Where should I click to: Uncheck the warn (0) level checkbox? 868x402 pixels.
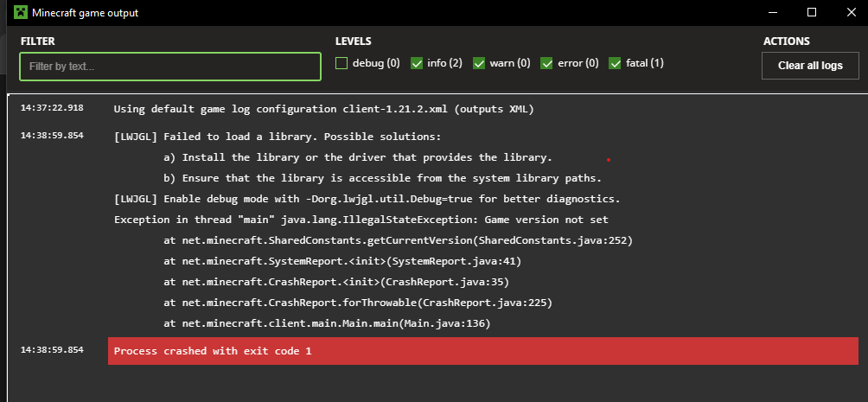click(479, 63)
